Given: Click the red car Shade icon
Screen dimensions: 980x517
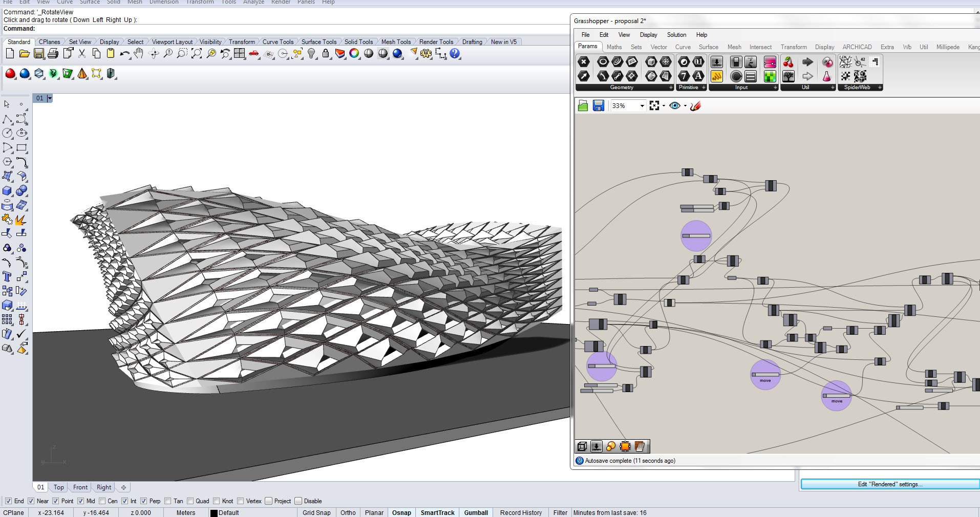Looking at the screenshot, I should pyautogui.click(x=253, y=54).
